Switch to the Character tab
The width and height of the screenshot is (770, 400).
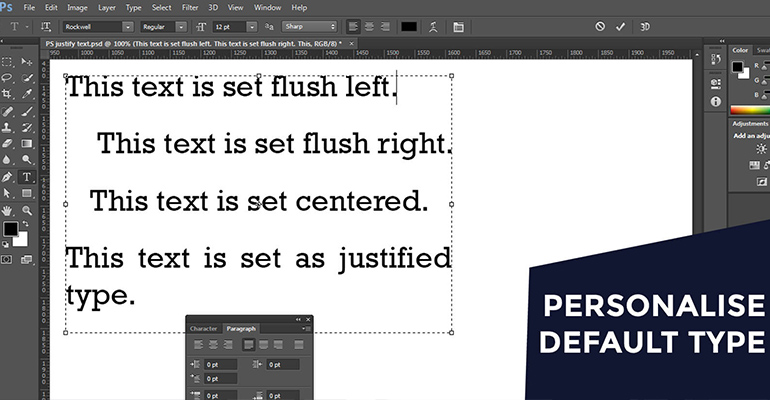[x=203, y=329]
